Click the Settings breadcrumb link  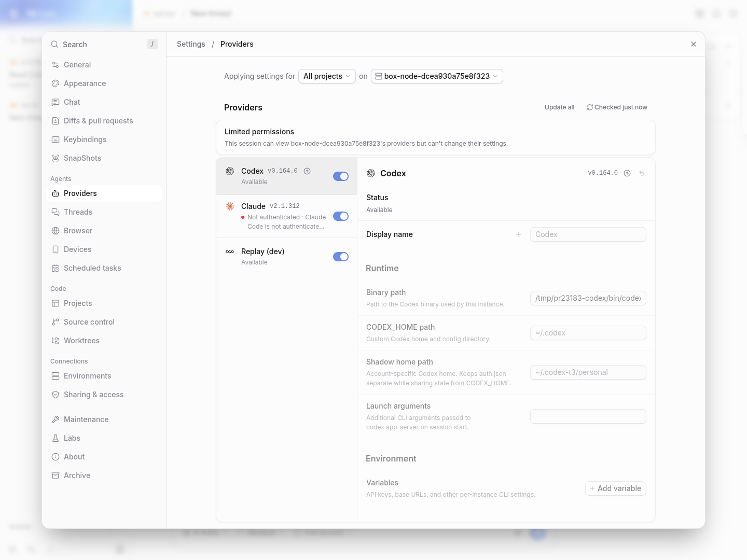tap(191, 44)
